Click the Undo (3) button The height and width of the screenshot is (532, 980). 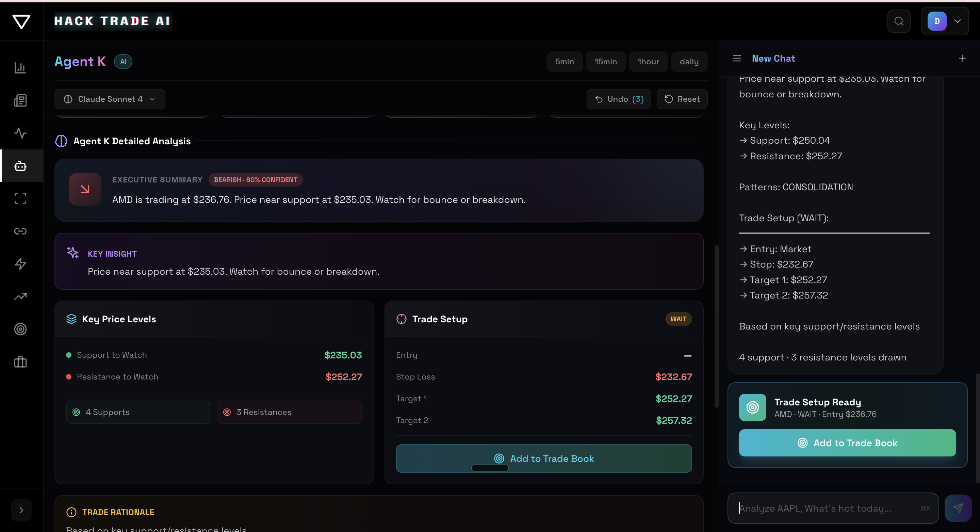619,99
